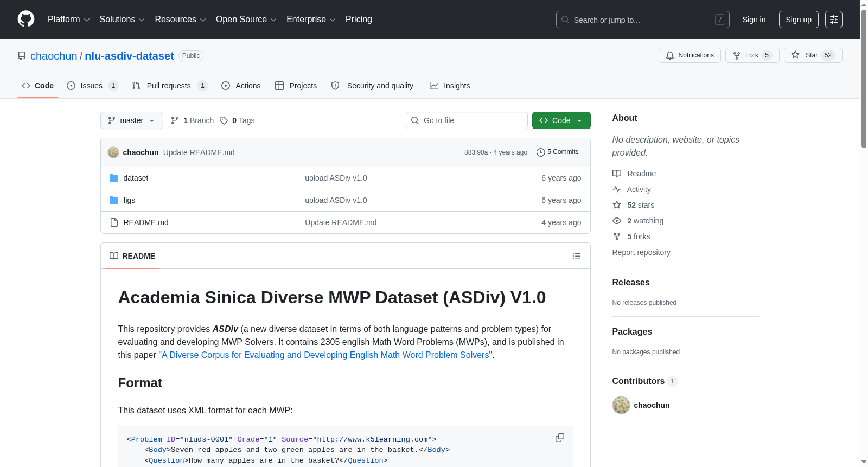868x467 pixels.
Task: Focus the Go to file input
Action: tap(467, 120)
